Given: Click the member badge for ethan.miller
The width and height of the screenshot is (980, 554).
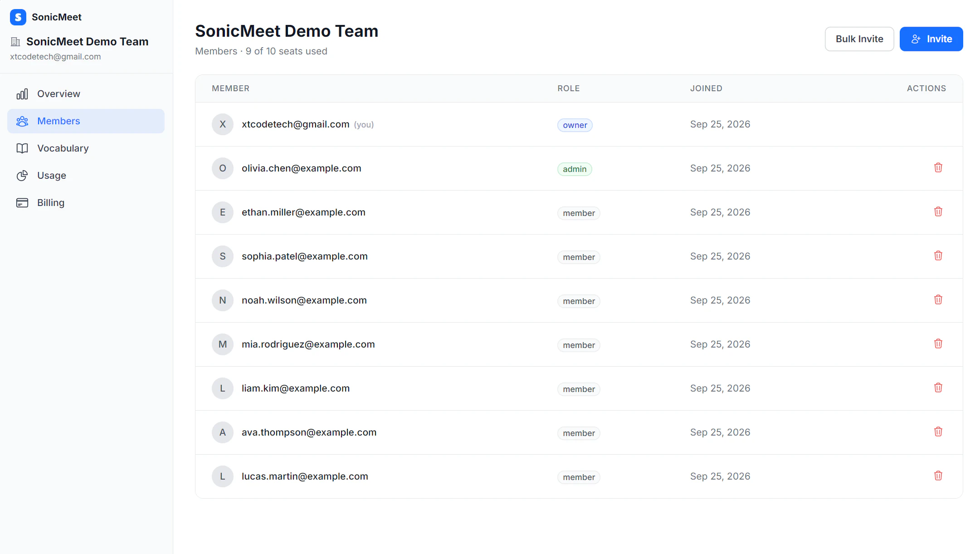Looking at the screenshot, I should click(579, 213).
